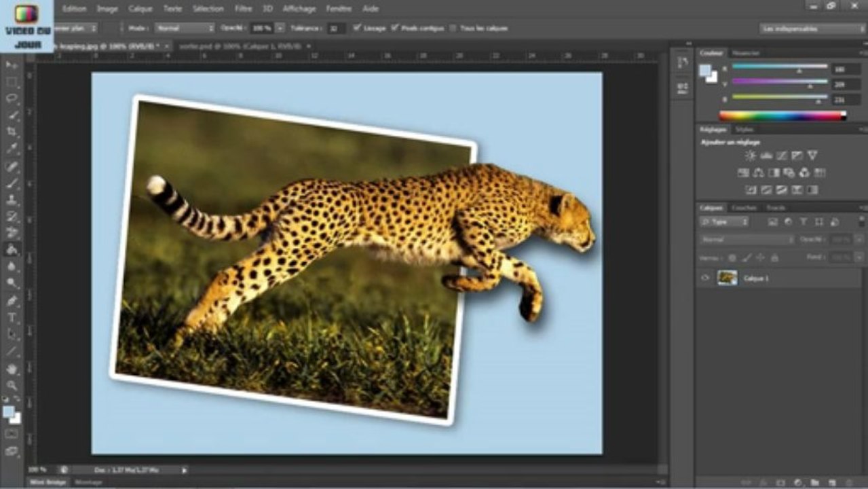868x489 pixels.
Task: Open the layer blend mode Normal dropdown
Action: 747,240
